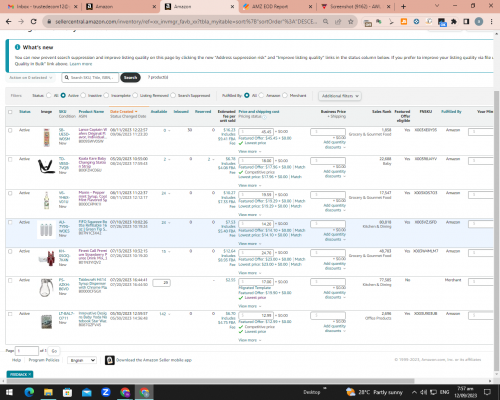The height and width of the screenshot is (400, 500).
Task: Open the Mail app in the taskbar
Action: coord(87,392)
